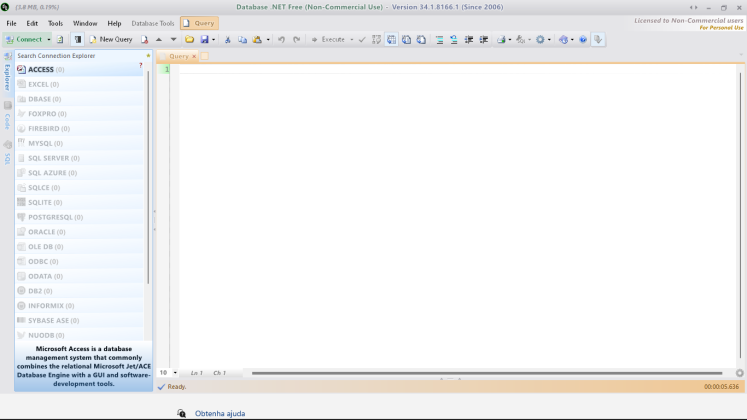Click the results-to-text pages icon

pyautogui.click(x=406, y=40)
